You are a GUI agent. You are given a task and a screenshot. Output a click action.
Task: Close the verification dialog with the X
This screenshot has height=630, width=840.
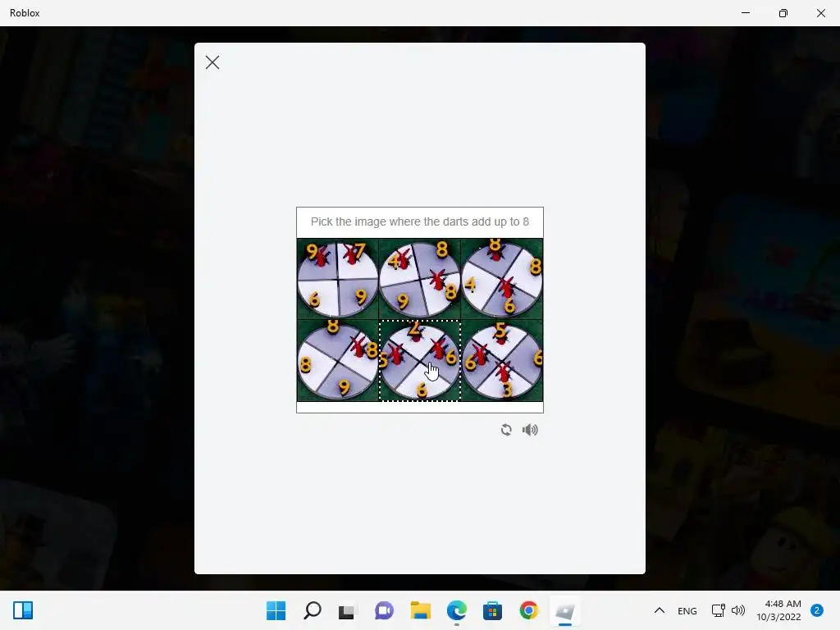[x=212, y=62]
